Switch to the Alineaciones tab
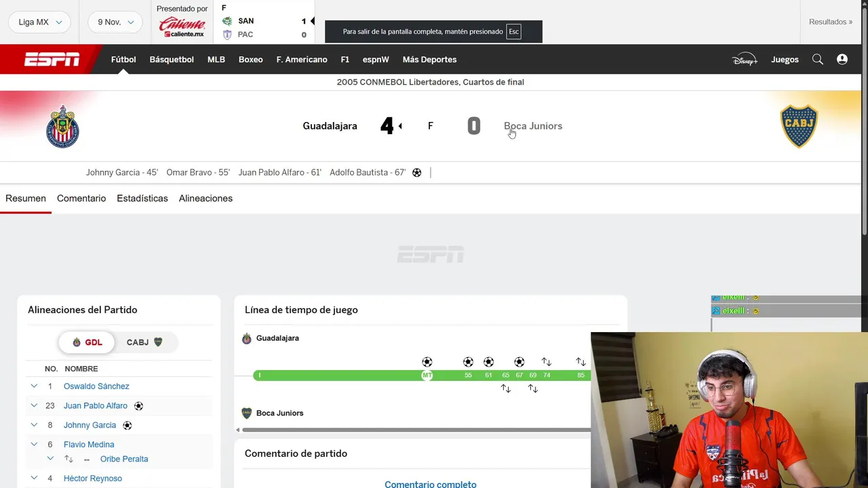 205,199
